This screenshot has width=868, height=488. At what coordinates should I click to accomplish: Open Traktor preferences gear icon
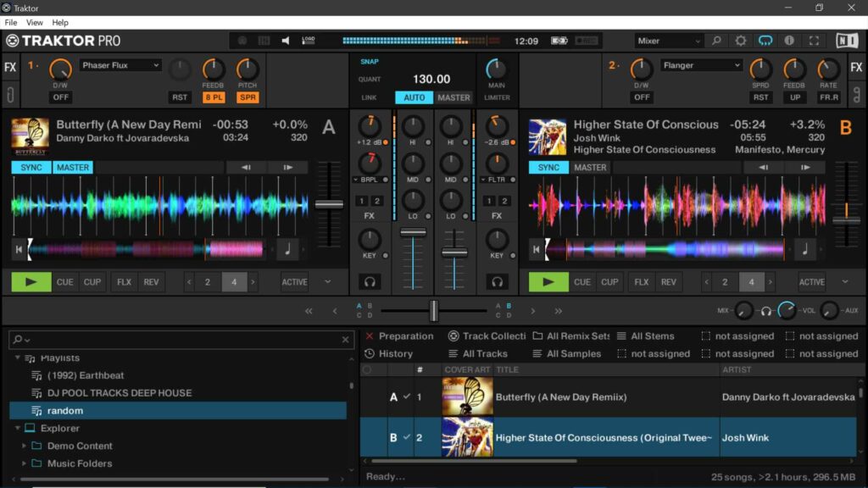click(x=741, y=41)
